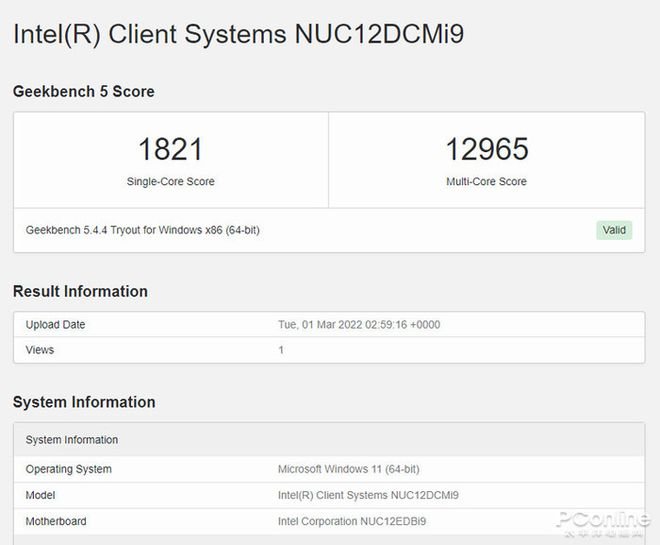
Task: Click the System Information table header row
Action: (x=72, y=440)
